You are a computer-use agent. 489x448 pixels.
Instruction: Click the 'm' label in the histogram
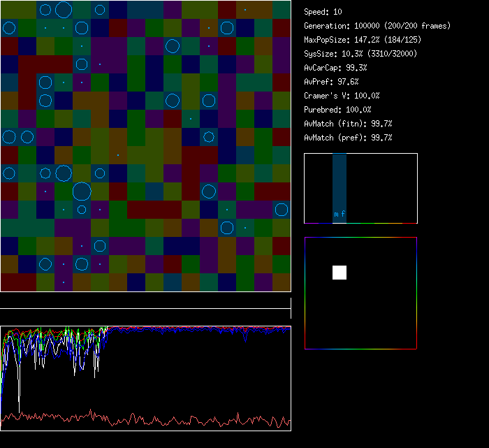(x=336, y=215)
